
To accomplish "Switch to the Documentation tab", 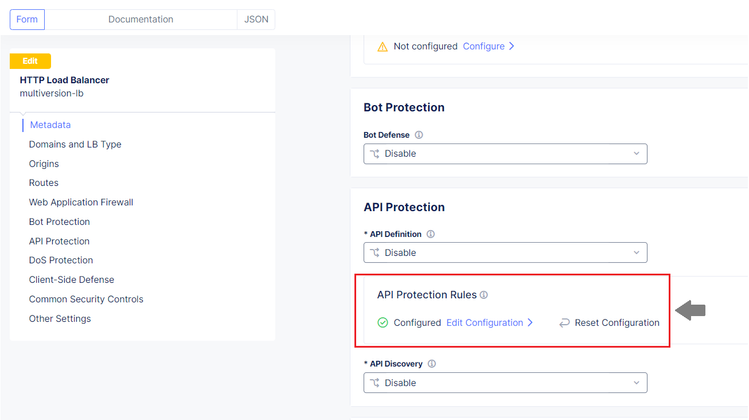I will [140, 19].
